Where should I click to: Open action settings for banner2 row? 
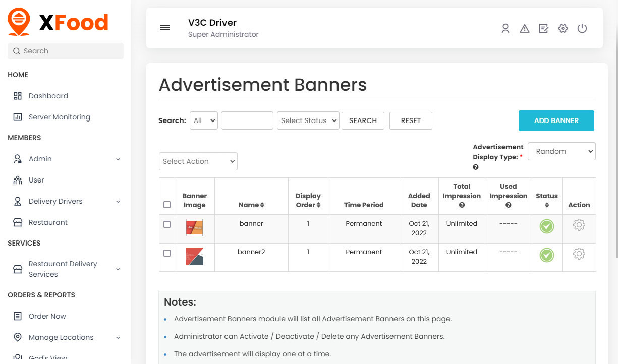[579, 255]
